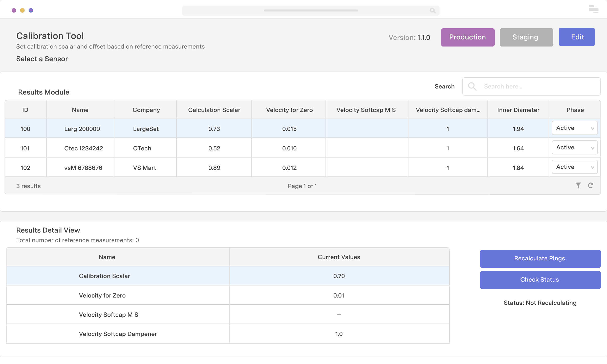Expand Phase dropdown for vsM 6788676

point(575,167)
